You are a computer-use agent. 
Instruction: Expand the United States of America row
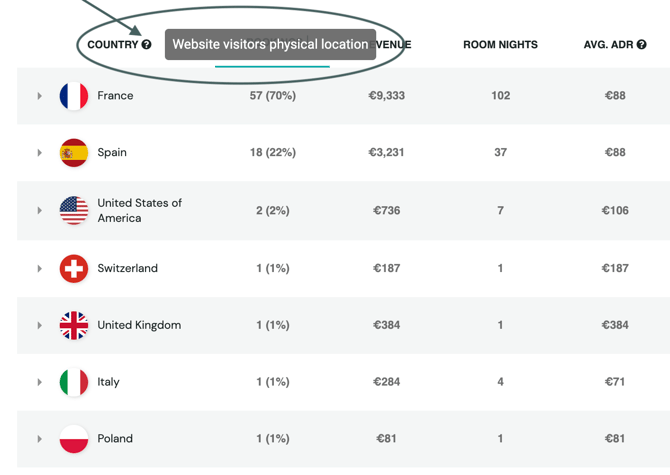click(40, 211)
